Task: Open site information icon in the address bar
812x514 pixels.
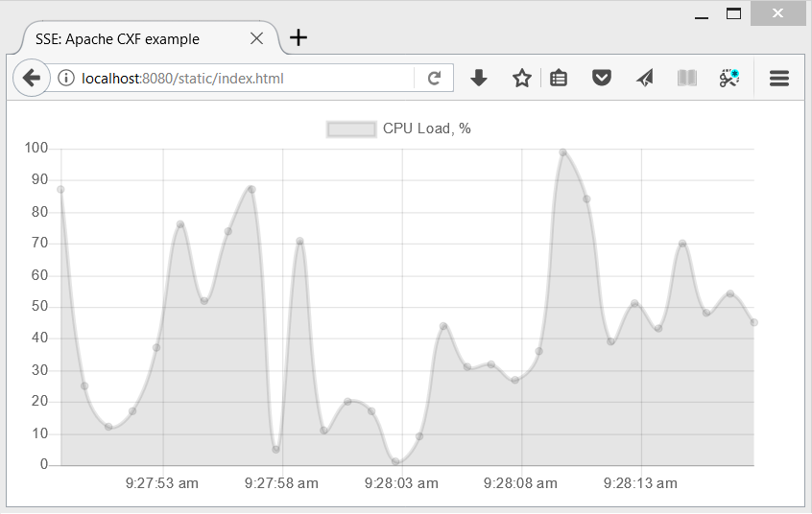Action: click(x=66, y=79)
